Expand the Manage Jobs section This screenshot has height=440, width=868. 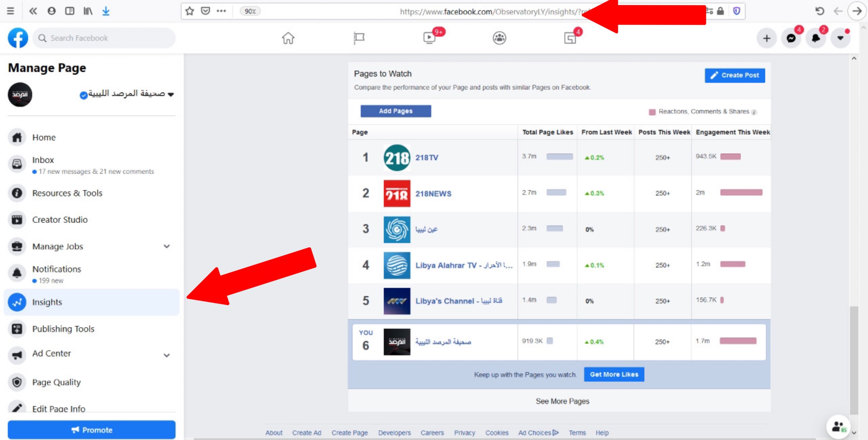click(166, 246)
